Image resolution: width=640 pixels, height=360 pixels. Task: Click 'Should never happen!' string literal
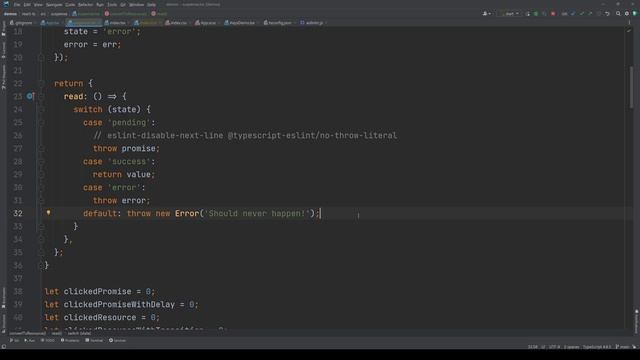click(x=257, y=213)
